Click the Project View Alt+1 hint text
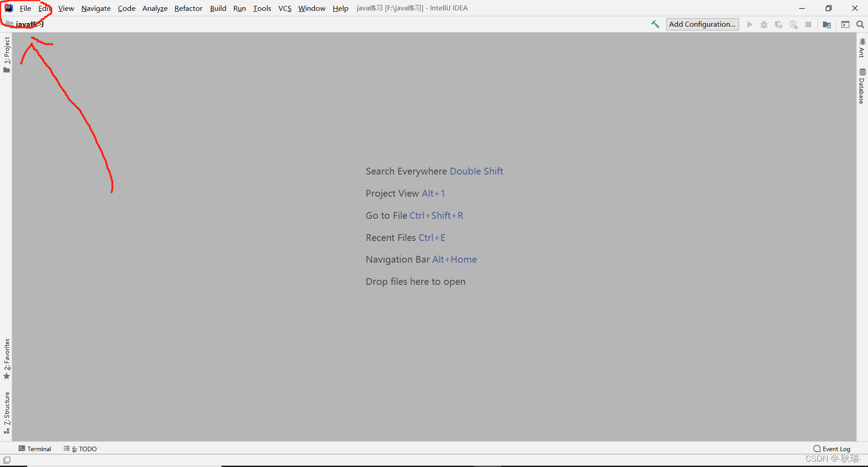The width and height of the screenshot is (868, 467). click(405, 193)
